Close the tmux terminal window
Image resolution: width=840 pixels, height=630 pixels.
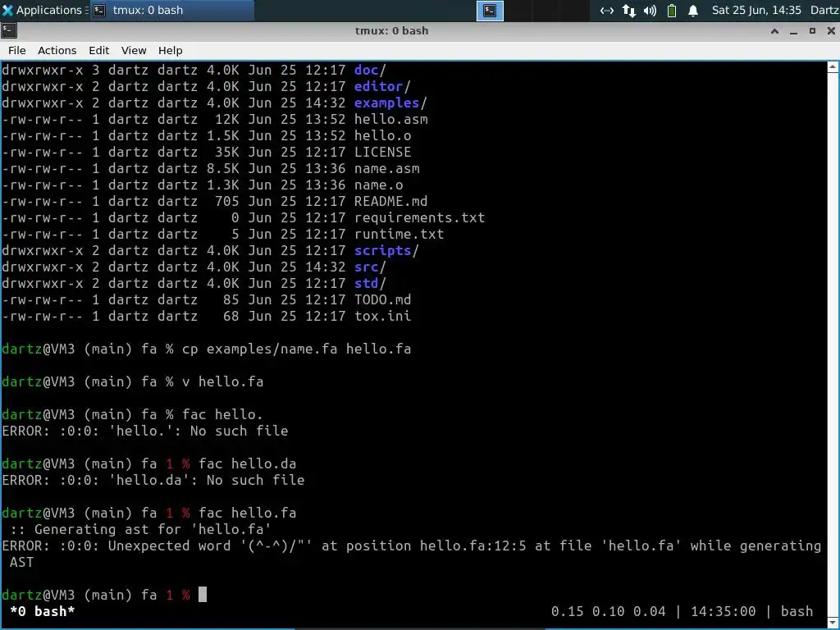tap(831, 31)
